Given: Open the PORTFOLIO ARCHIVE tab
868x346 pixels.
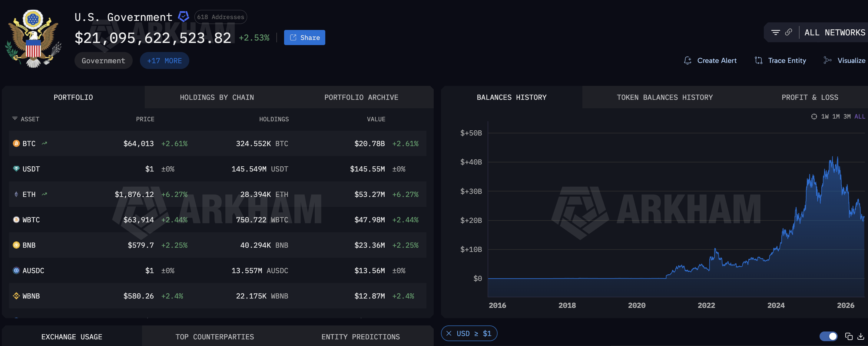Looking at the screenshot, I should 361,97.
